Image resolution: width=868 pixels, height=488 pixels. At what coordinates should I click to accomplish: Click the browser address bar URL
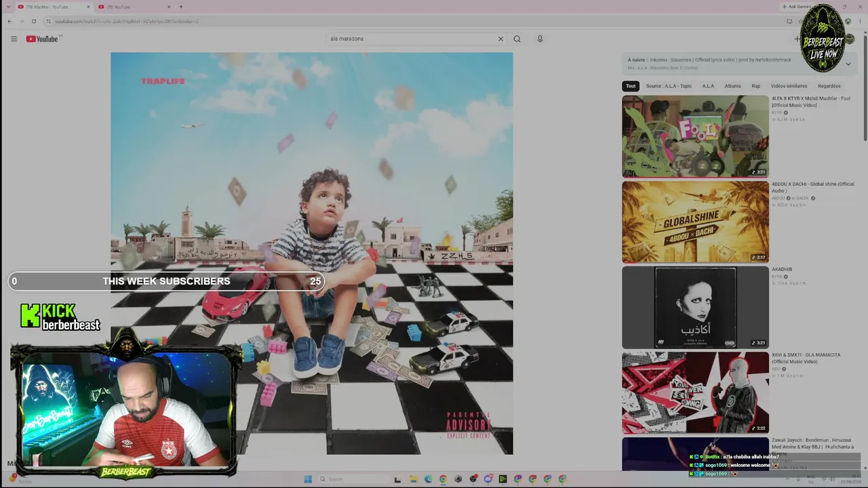click(126, 21)
